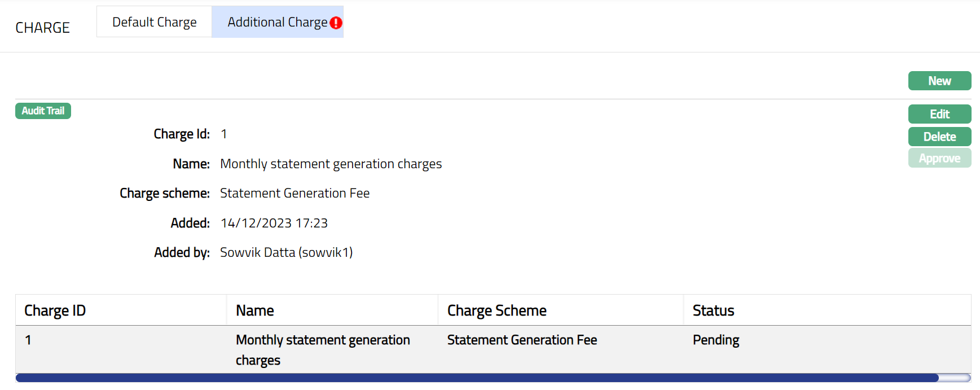This screenshot has height=390, width=980.
Task: Click Monthly statement generation charges table cell
Action: click(x=322, y=349)
